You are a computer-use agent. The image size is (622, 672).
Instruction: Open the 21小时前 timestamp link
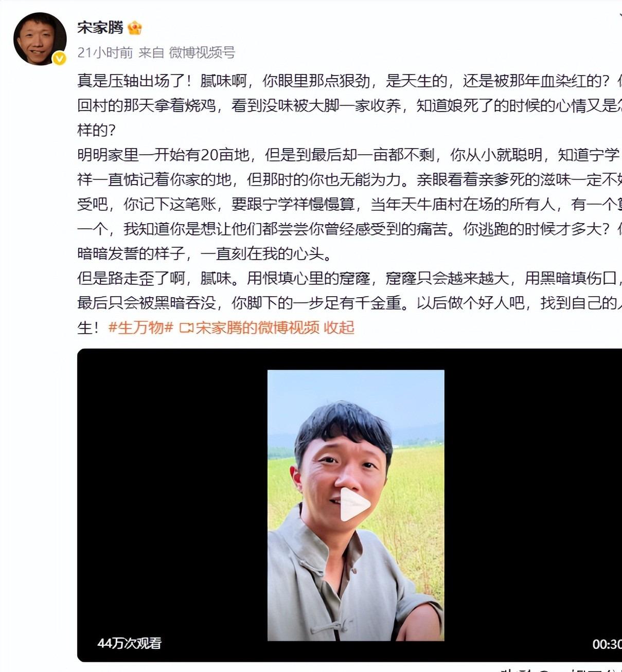click(105, 52)
